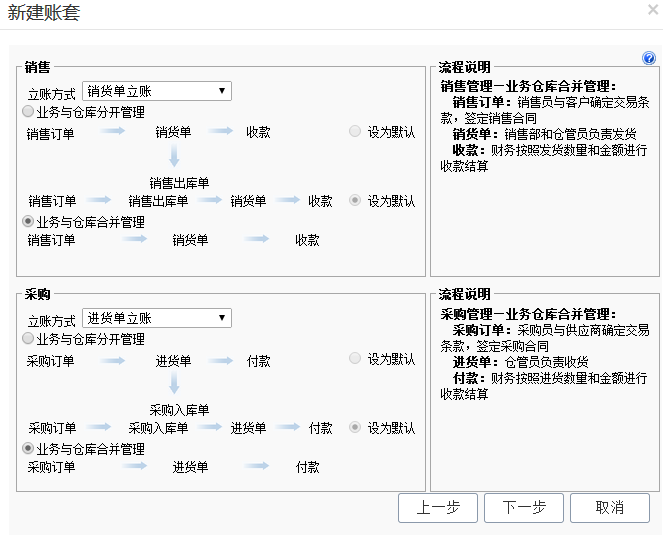Click the 新建账套 dialog title

coord(44,13)
